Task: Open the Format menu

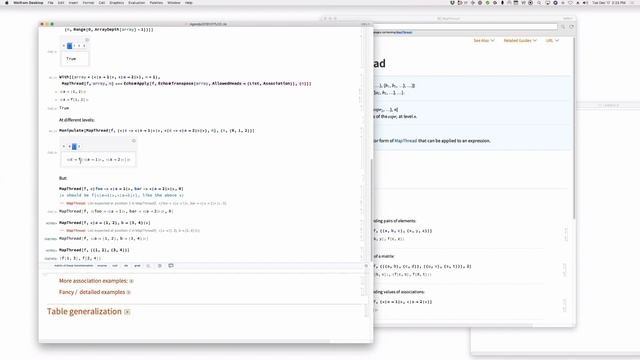Action: click(88, 3)
